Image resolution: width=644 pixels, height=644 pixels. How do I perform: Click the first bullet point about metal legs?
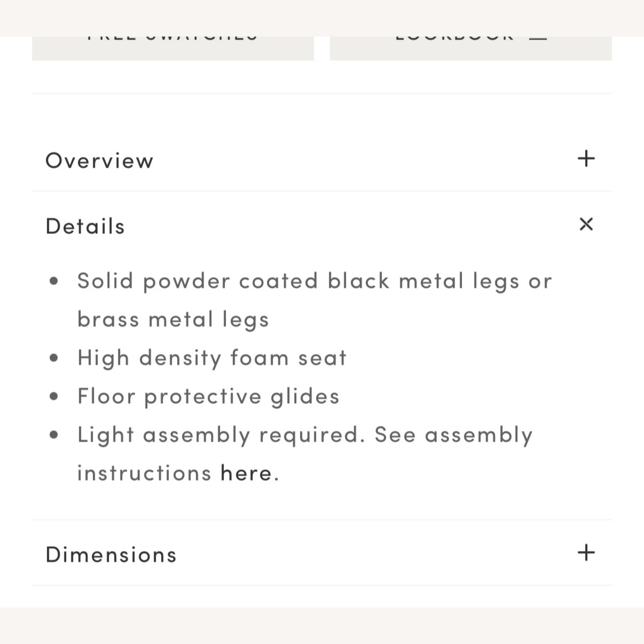pos(313,280)
